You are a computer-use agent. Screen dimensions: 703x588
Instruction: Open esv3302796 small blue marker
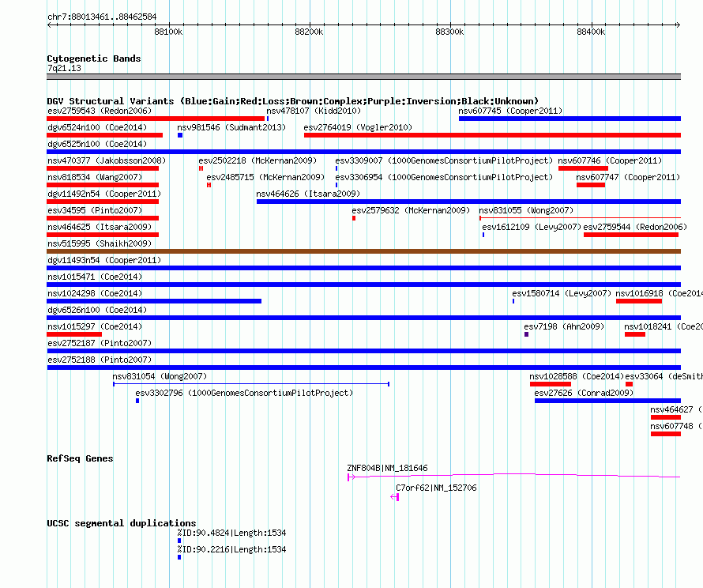tap(137, 401)
